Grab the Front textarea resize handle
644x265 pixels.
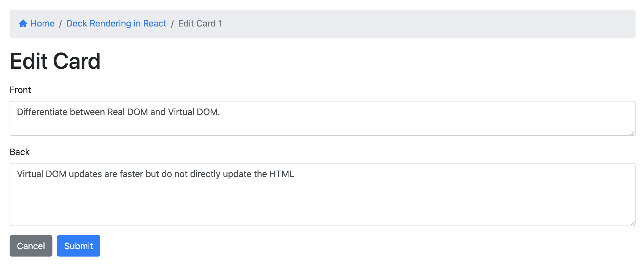tap(632, 133)
